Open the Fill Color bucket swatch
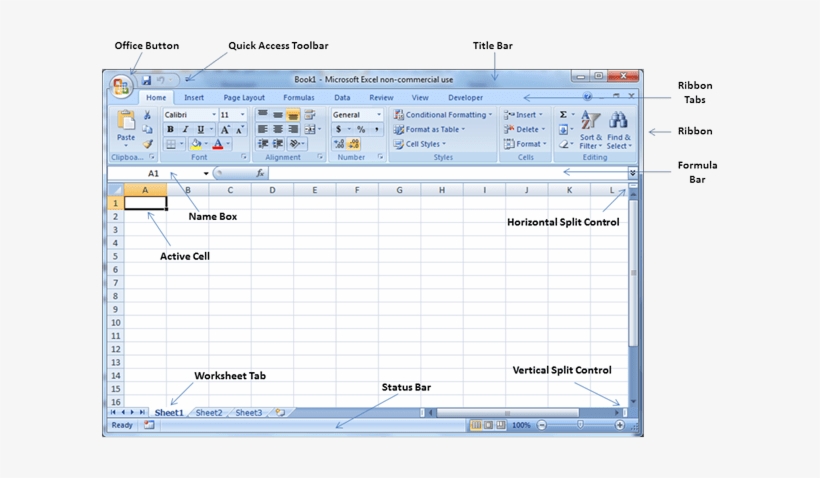The width and height of the screenshot is (820, 478). click(x=196, y=144)
